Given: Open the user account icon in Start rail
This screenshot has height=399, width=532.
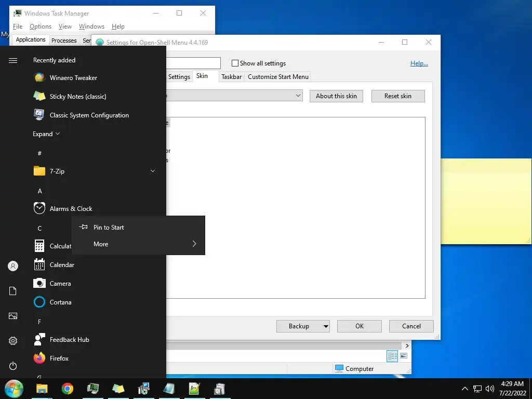Looking at the screenshot, I should click(x=13, y=266).
